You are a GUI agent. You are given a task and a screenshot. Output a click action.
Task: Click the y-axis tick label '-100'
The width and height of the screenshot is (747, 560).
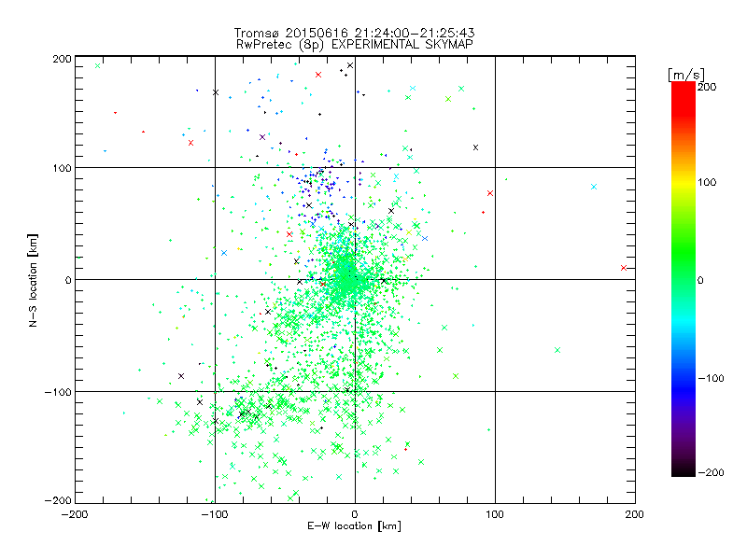58,392
